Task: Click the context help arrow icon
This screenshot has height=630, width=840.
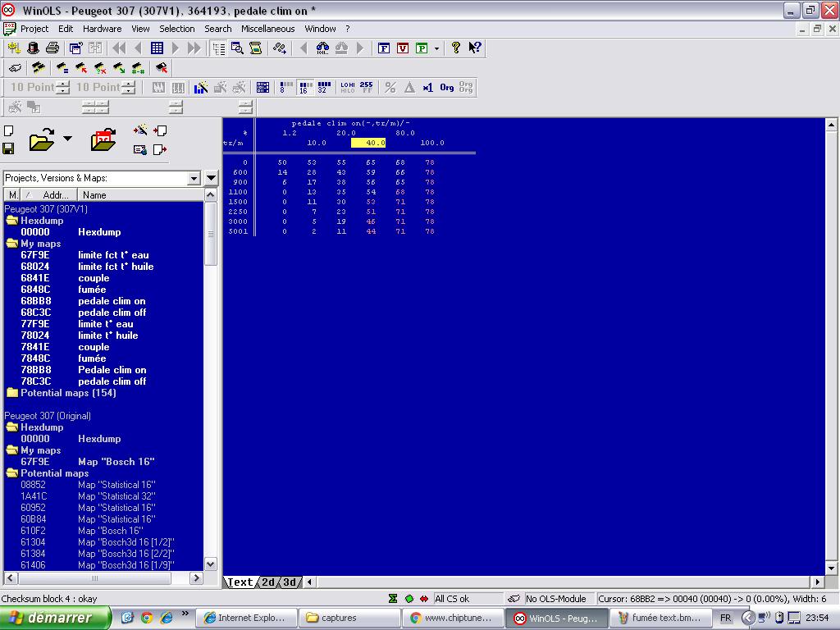Action: [475, 48]
